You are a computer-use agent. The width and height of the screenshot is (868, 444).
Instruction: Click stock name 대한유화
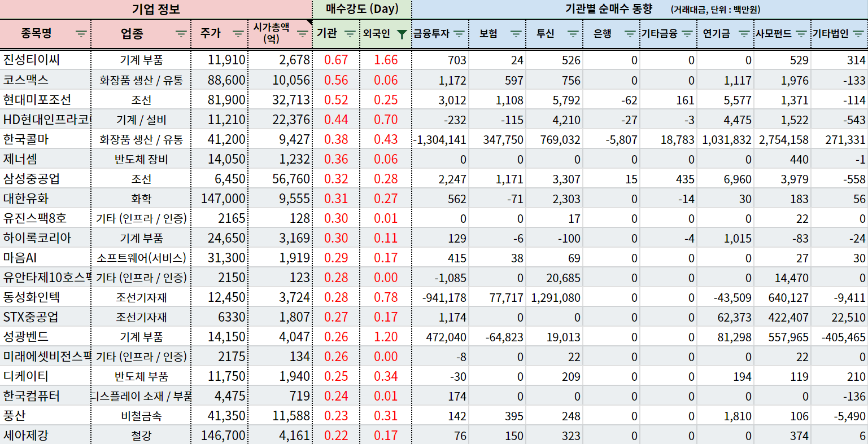click(x=26, y=199)
